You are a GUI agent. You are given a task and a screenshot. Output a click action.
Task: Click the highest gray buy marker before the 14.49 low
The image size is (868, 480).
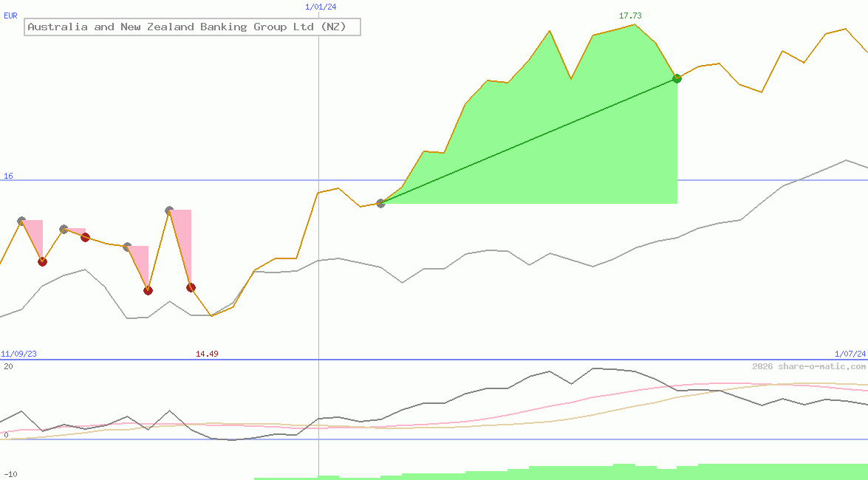tap(169, 210)
